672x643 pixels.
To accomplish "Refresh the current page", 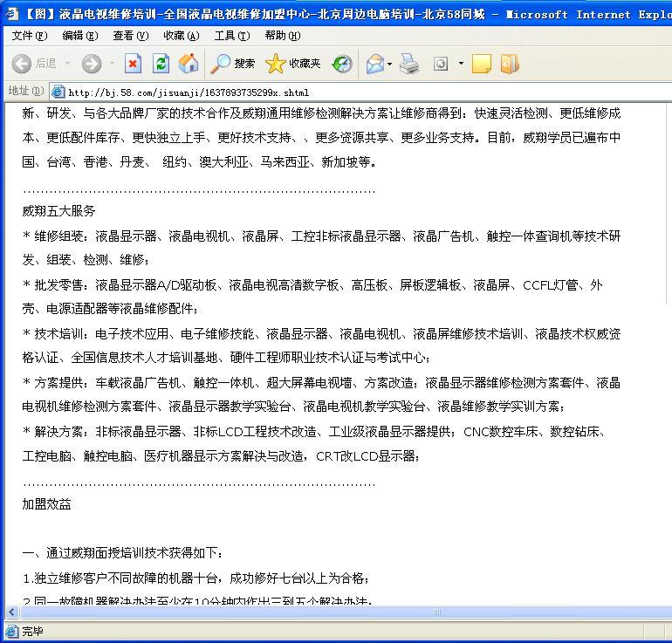I will 161,64.
